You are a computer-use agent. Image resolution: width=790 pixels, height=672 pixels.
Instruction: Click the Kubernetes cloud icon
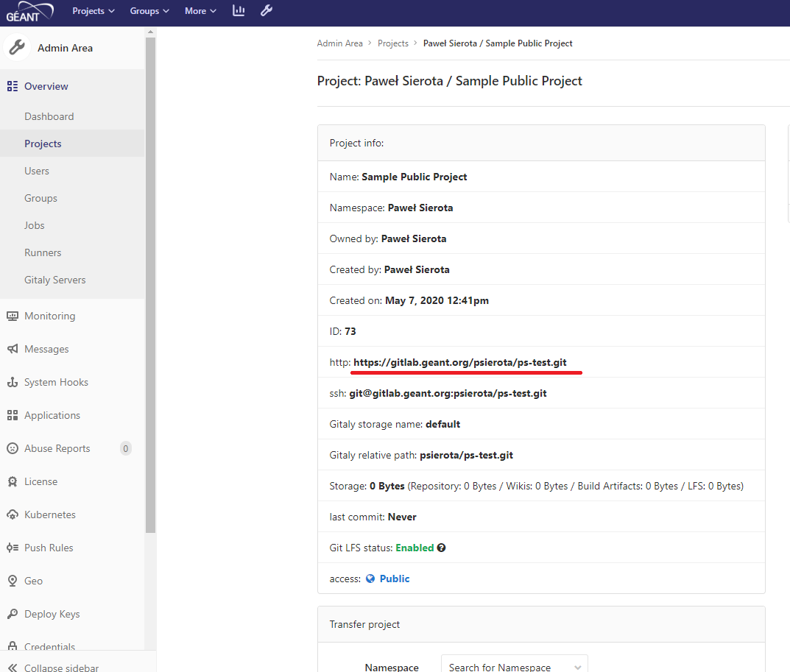click(13, 514)
